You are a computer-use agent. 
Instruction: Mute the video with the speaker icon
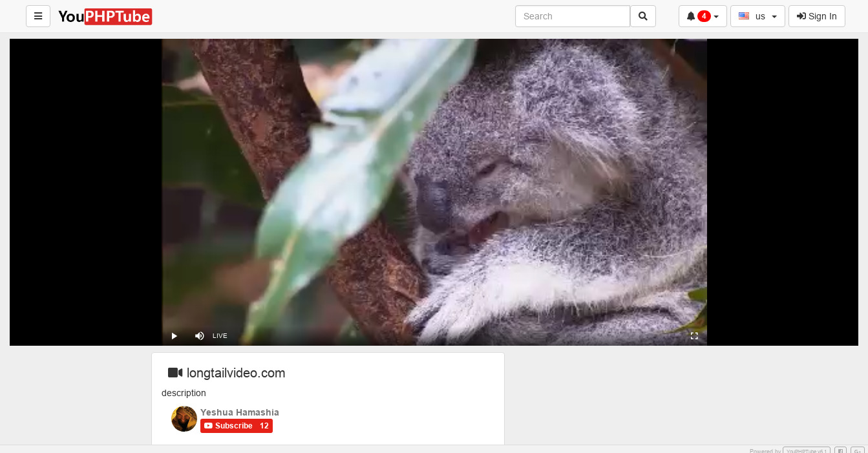[199, 336]
